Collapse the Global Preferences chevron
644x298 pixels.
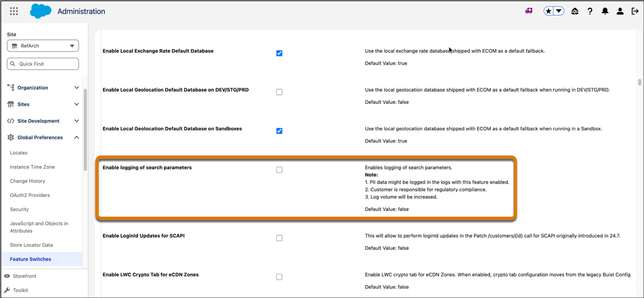click(76, 137)
